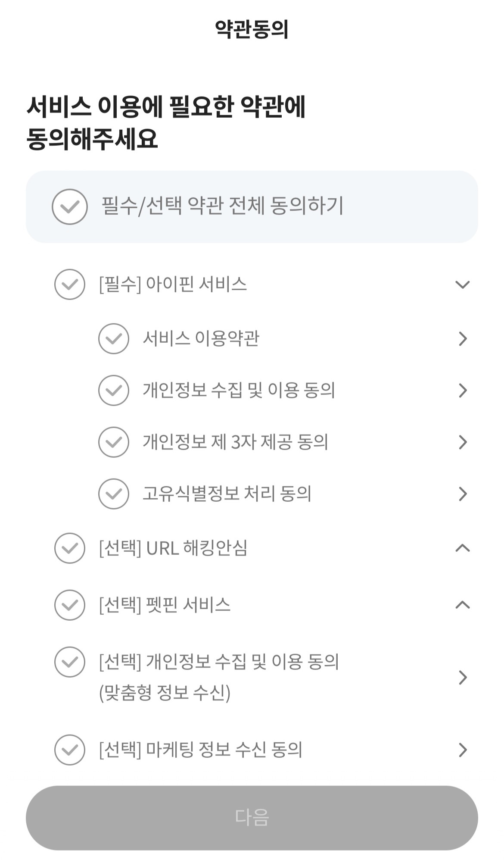The height and width of the screenshot is (866, 504).
Task: Check the 마케팅 정보 수신 동의 checkbox
Action: click(x=70, y=750)
